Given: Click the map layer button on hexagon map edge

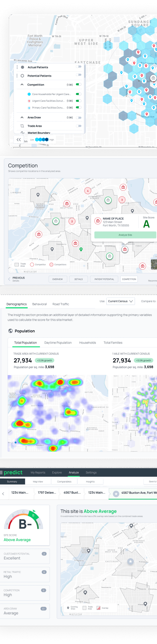Looking at the screenshot, I should [153, 78].
